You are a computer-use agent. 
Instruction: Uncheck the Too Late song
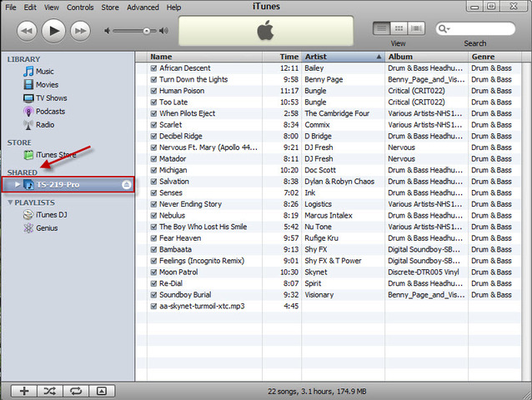point(153,102)
